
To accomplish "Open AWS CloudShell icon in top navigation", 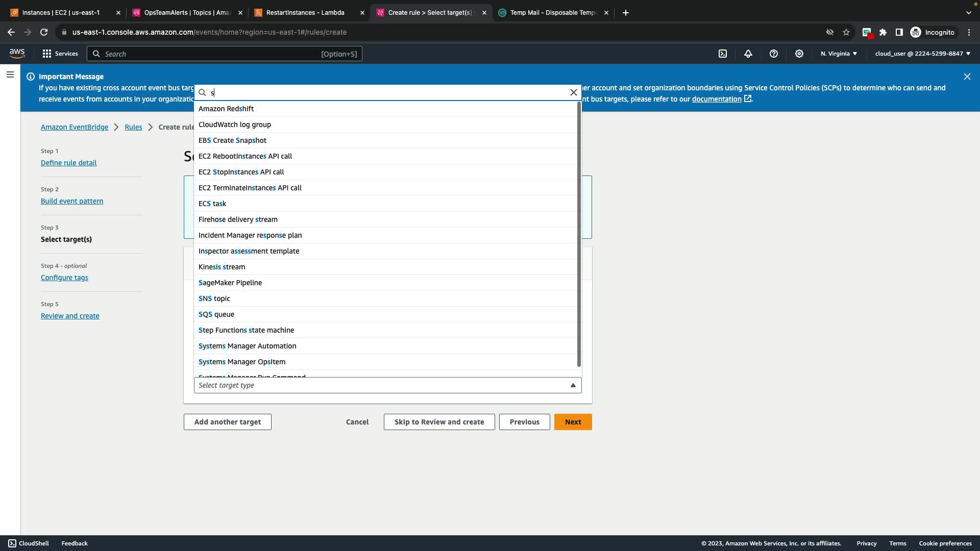I will pos(723,54).
